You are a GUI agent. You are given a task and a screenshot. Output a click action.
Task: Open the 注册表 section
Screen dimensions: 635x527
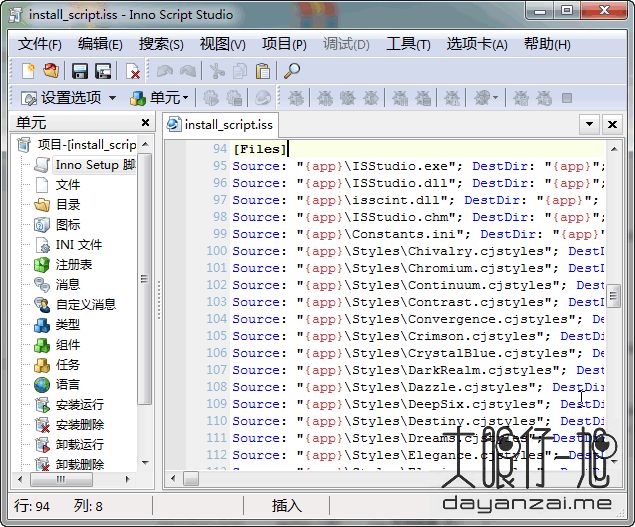coord(63,265)
